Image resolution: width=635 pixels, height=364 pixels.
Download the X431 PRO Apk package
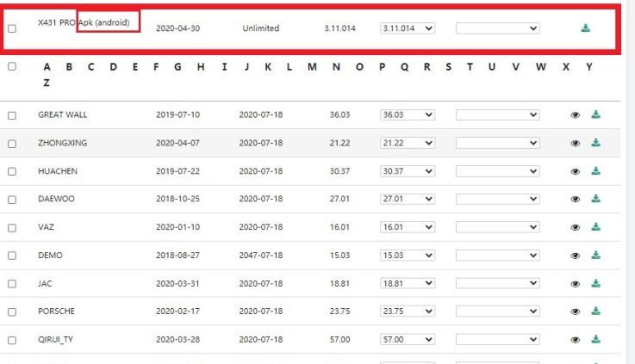click(x=586, y=28)
